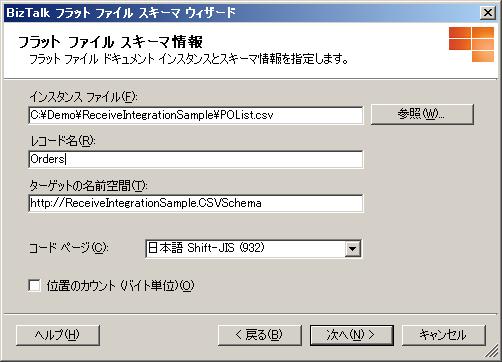Click the ターゲットの名前空間 namespace field
Screen dimensions: 502x362
click(x=196, y=203)
